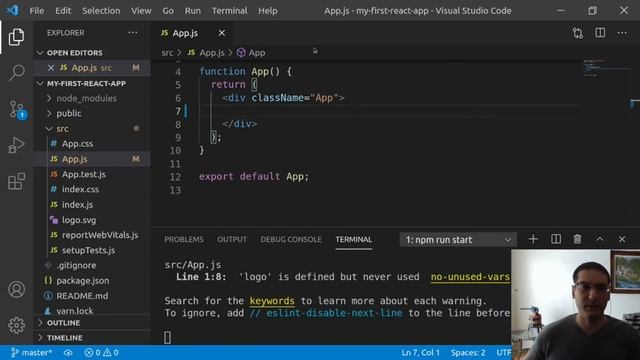Expand the public folder
640x360 pixels.
coord(69,113)
